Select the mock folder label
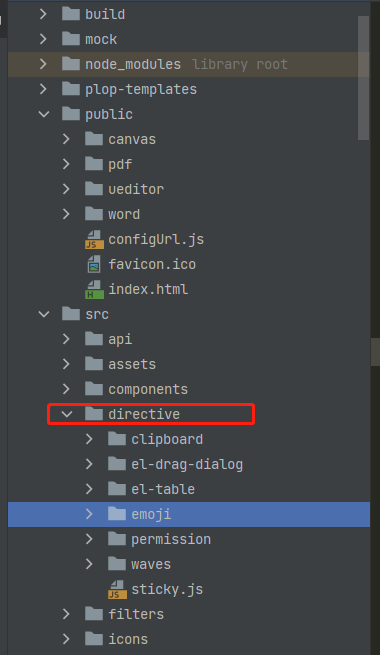 (x=101, y=39)
